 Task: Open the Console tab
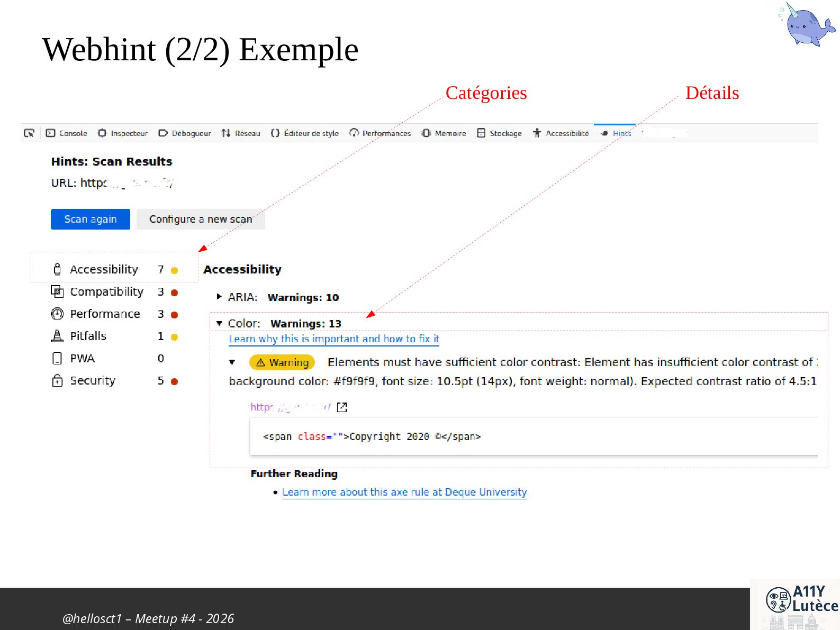[x=67, y=133]
